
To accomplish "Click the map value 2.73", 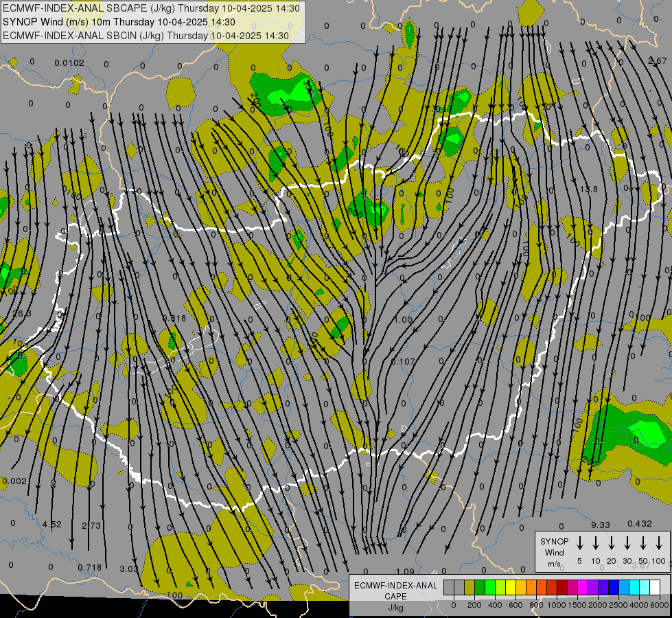I will (x=91, y=525).
